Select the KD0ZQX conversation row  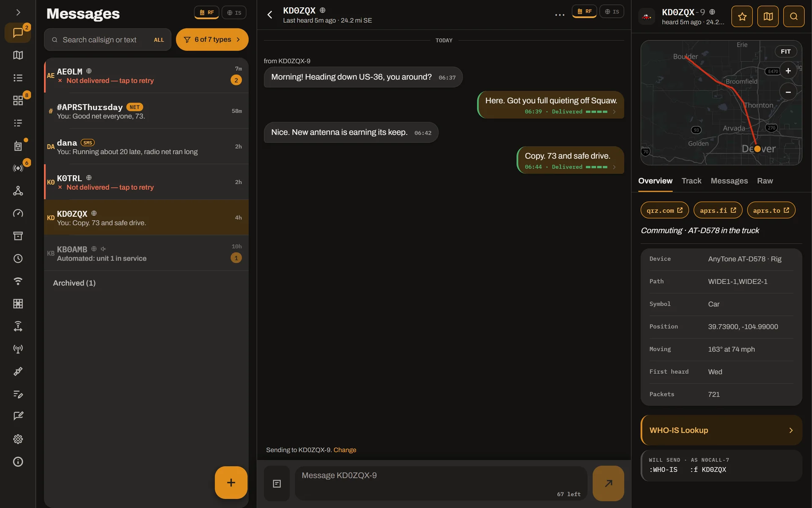146,218
